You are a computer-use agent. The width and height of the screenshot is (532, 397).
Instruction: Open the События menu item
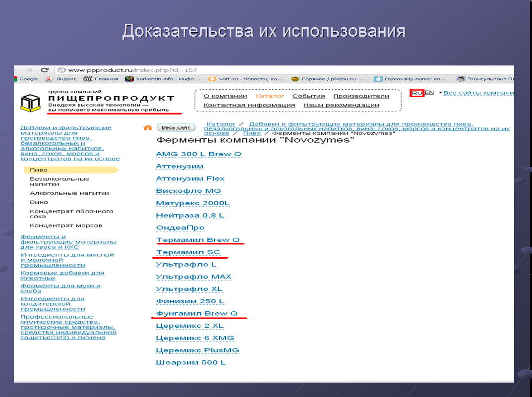[309, 96]
